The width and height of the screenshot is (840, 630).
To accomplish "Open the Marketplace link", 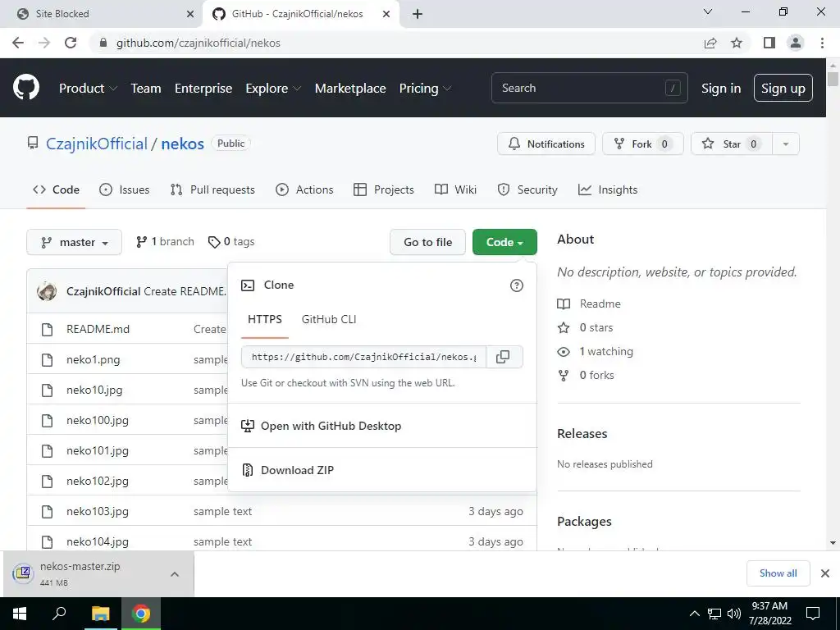I will tap(350, 88).
